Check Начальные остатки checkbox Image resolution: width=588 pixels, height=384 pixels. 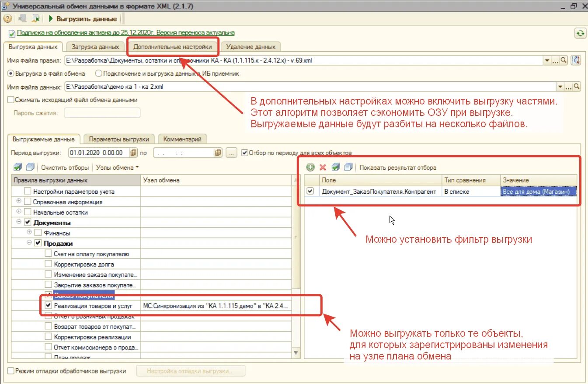tap(28, 212)
